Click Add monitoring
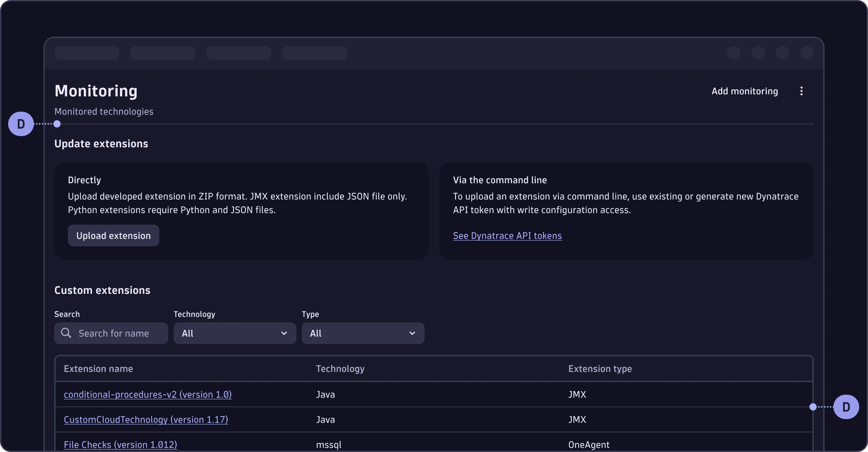Screen dimensions: 868x452 (745, 91)
